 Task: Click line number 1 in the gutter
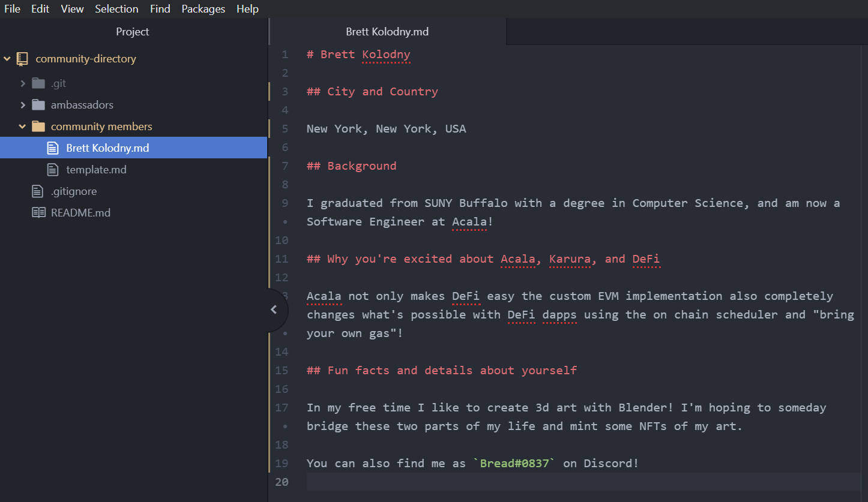pyautogui.click(x=285, y=55)
